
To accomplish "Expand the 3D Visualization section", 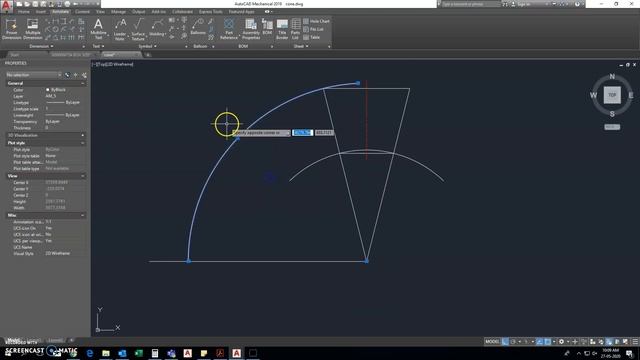I will click(x=83, y=135).
